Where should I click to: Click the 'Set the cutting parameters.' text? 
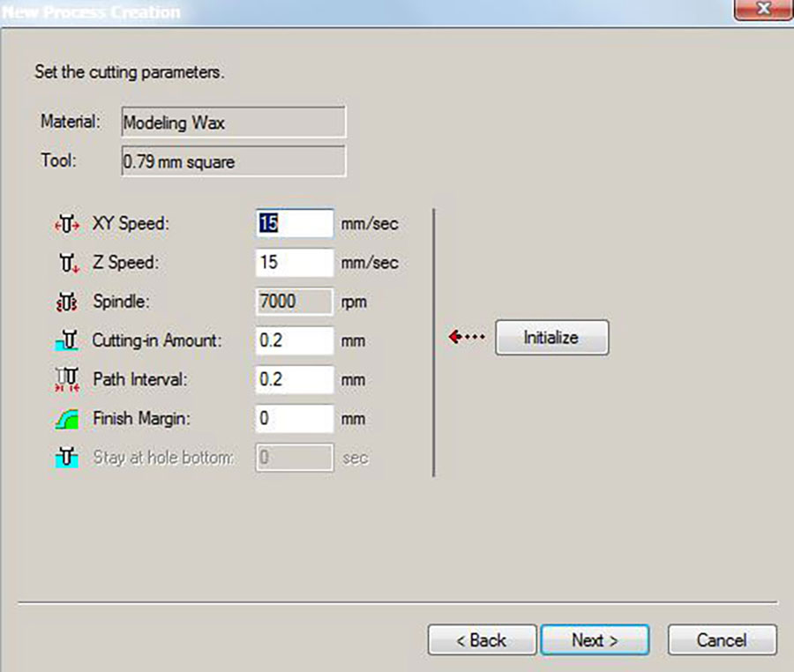[129, 72]
